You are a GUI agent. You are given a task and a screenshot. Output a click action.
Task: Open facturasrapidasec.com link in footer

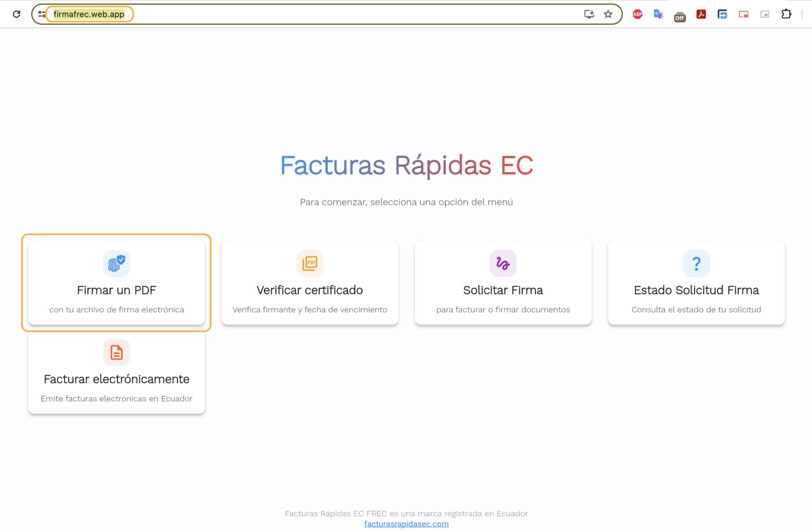pyautogui.click(x=406, y=524)
